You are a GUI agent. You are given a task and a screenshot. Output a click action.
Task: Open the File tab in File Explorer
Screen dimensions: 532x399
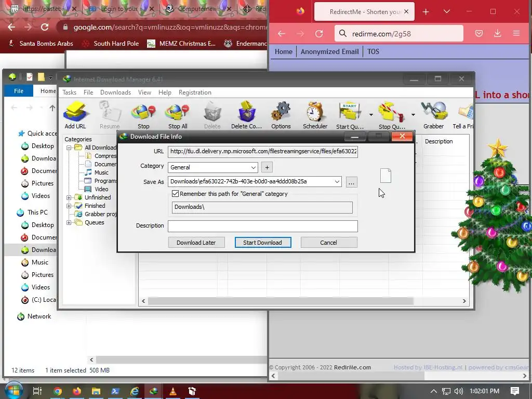[x=19, y=91]
